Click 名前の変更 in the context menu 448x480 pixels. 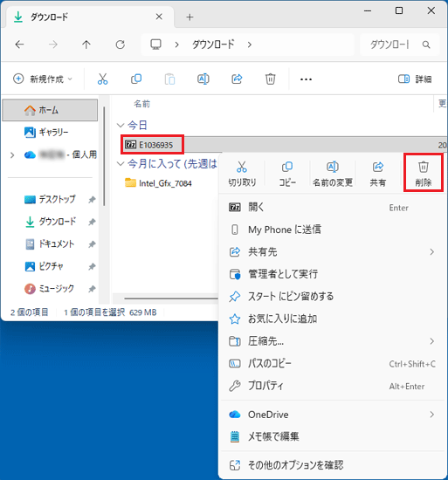pyautogui.click(x=333, y=174)
